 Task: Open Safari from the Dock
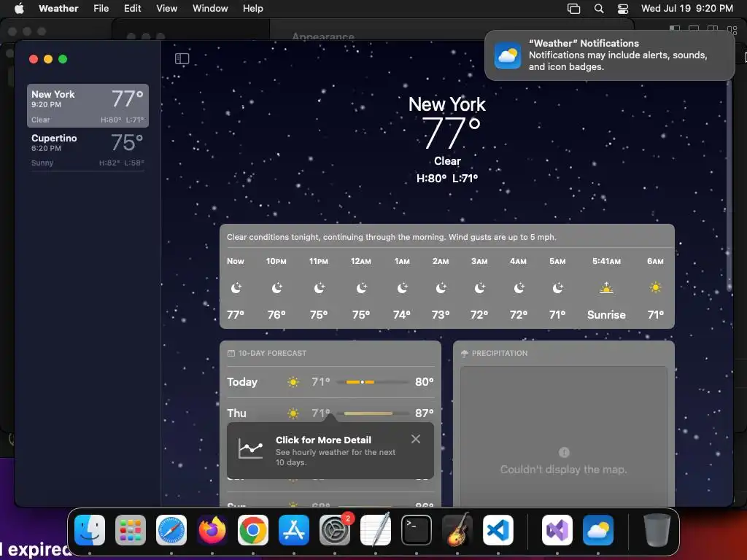point(171,529)
